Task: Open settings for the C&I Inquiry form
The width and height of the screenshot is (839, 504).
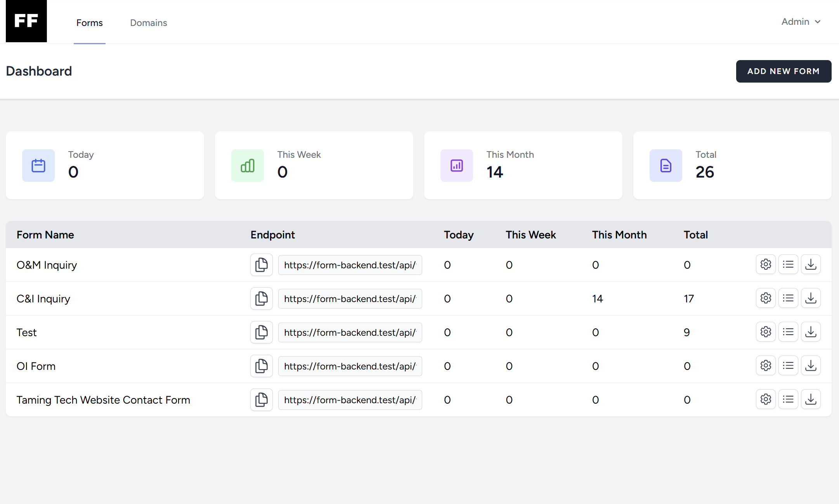Action: pos(766,298)
